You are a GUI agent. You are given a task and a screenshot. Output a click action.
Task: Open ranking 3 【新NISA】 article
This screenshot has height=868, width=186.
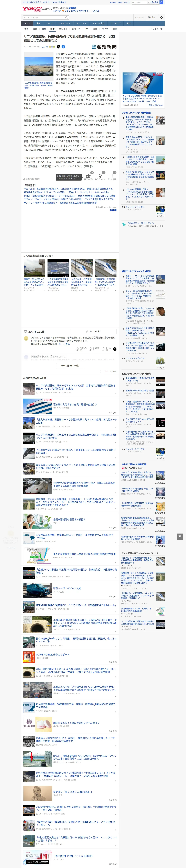point(140,161)
